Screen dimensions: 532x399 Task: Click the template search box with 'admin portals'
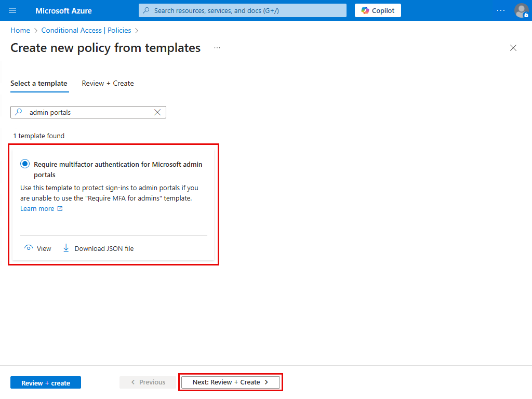[88, 112]
